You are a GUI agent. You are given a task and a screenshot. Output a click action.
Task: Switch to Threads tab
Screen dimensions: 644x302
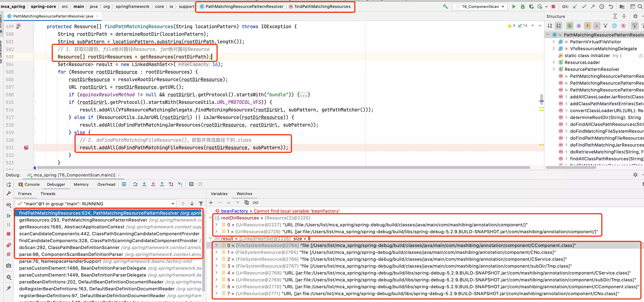click(48, 194)
